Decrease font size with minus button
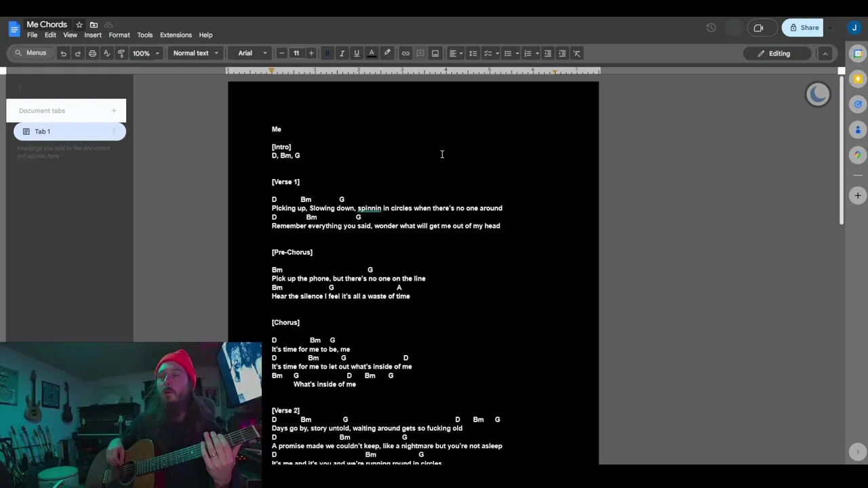The width and height of the screenshot is (868, 488). (x=282, y=54)
